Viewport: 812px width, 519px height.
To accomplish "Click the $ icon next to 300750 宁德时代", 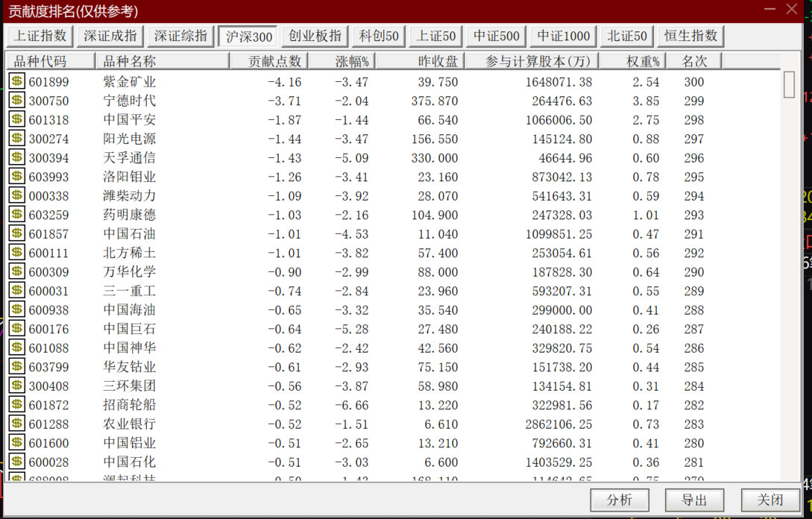I will [x=16, y=101].
